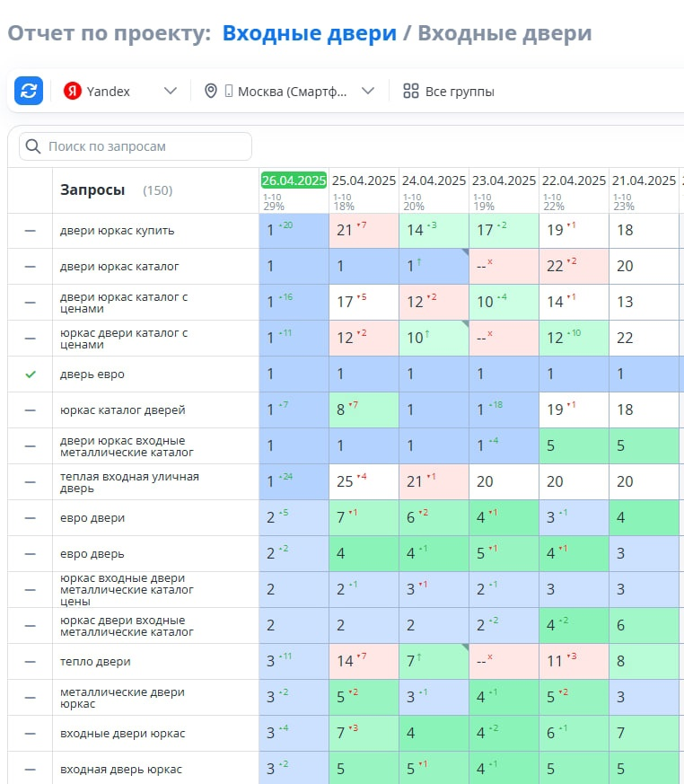Open the Входные двери project link in title
The height and width of the screenshot is (784, 684).
(310, 33)
